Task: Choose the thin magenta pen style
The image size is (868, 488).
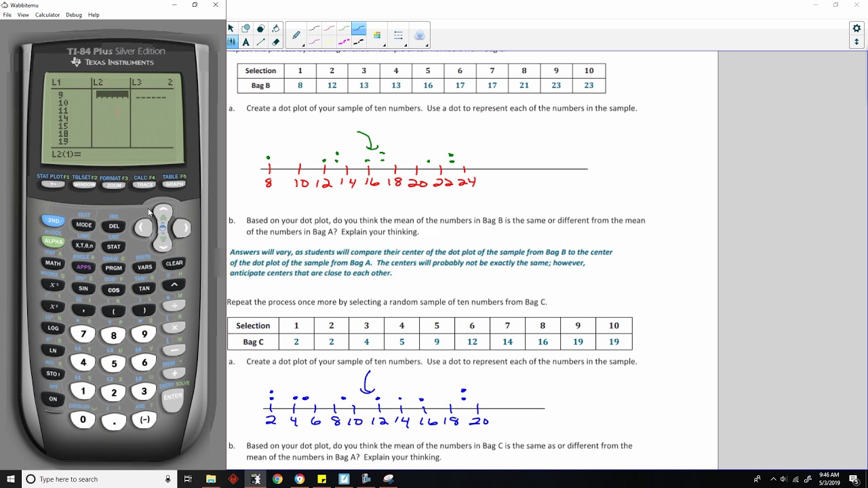Action: (314, 42)
